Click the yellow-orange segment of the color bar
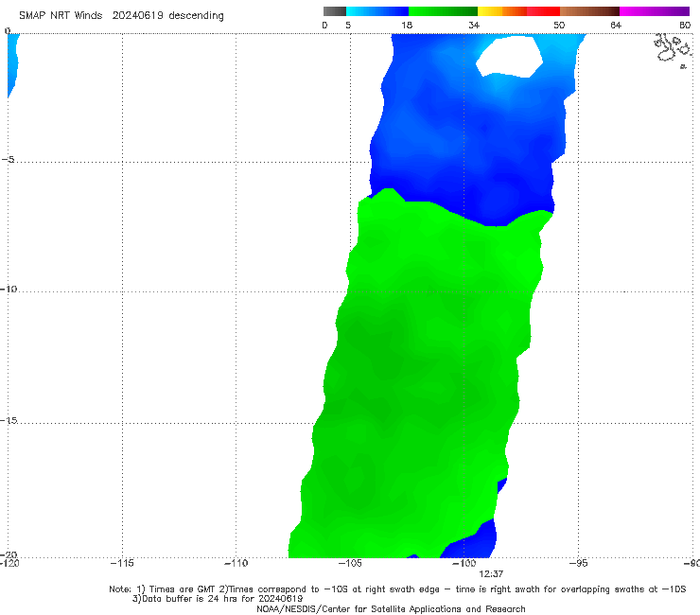 [x=501, y=11]
